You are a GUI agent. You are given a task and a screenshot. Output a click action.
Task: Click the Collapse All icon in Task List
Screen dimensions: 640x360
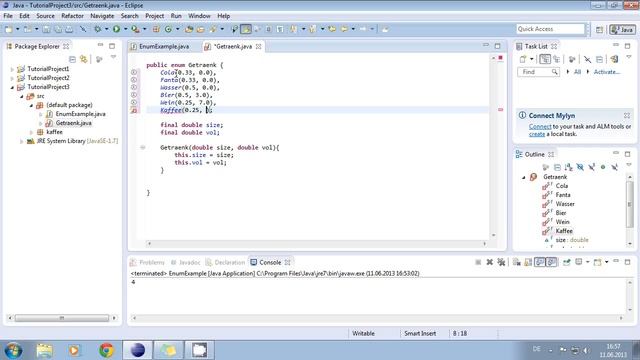[x=599, y=59]
